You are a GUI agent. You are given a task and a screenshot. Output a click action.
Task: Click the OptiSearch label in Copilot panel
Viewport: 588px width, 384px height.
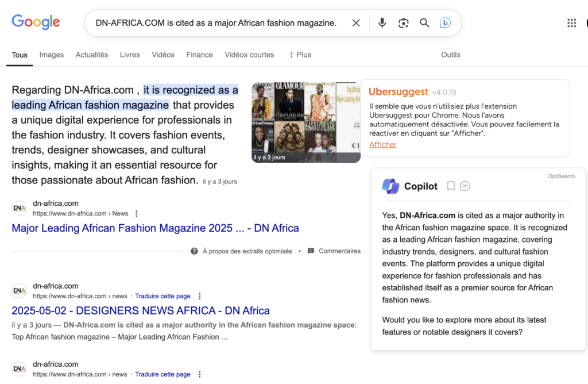[x=561, y=176]
